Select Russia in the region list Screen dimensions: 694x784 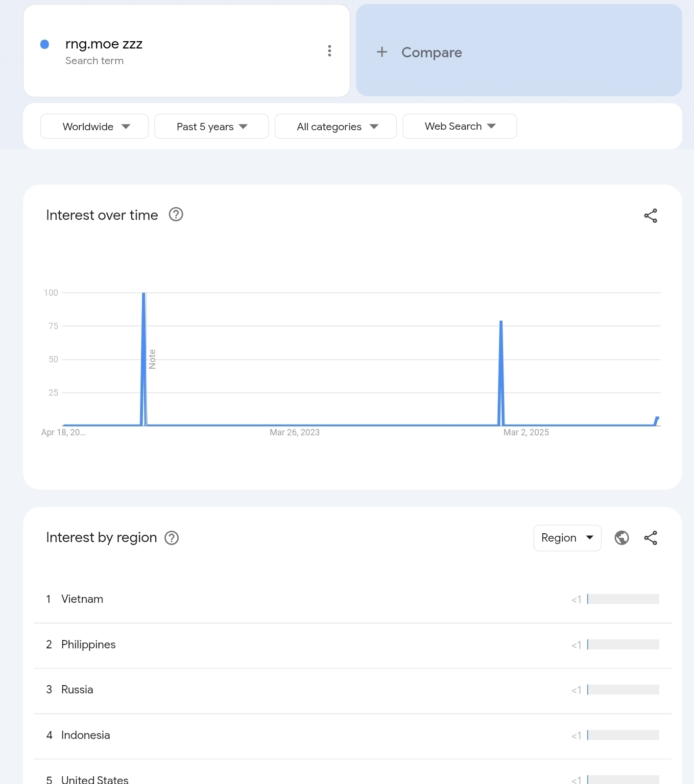coord(353,690)
